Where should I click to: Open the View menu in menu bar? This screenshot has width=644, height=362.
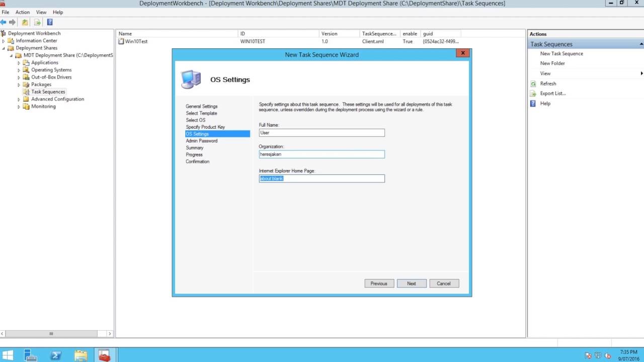41,12
